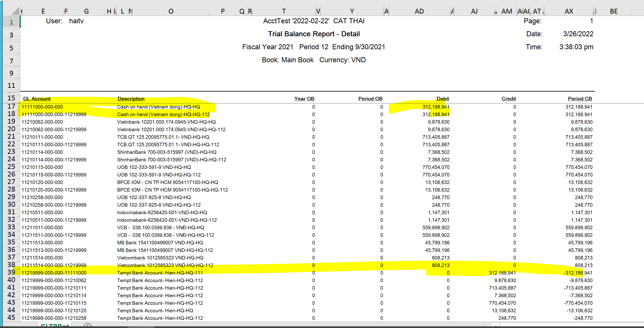Click the Select All corner triangle
The image size is (644, 328).
click(x=15, y=11)
